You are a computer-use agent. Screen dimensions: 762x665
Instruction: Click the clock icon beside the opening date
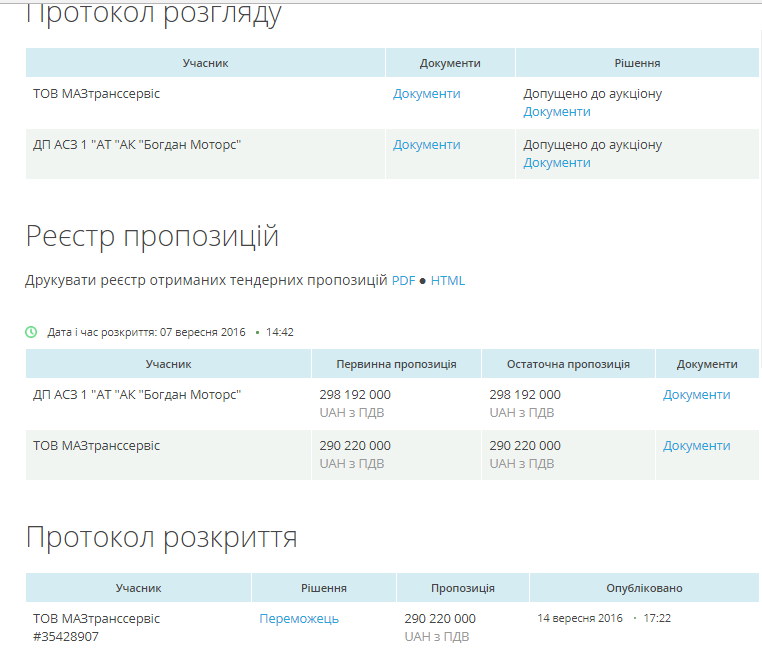31,332
